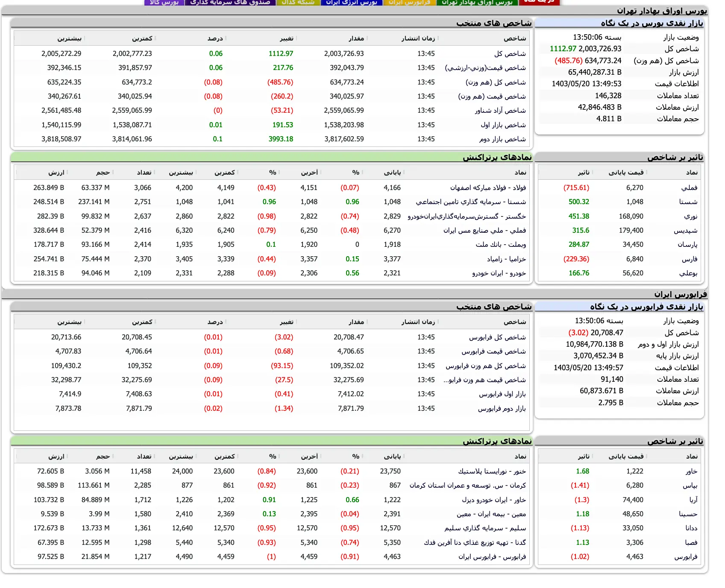The image size is (725, 588).
Task: Select نوری in the index impact table
Action: tap(690, 216)
